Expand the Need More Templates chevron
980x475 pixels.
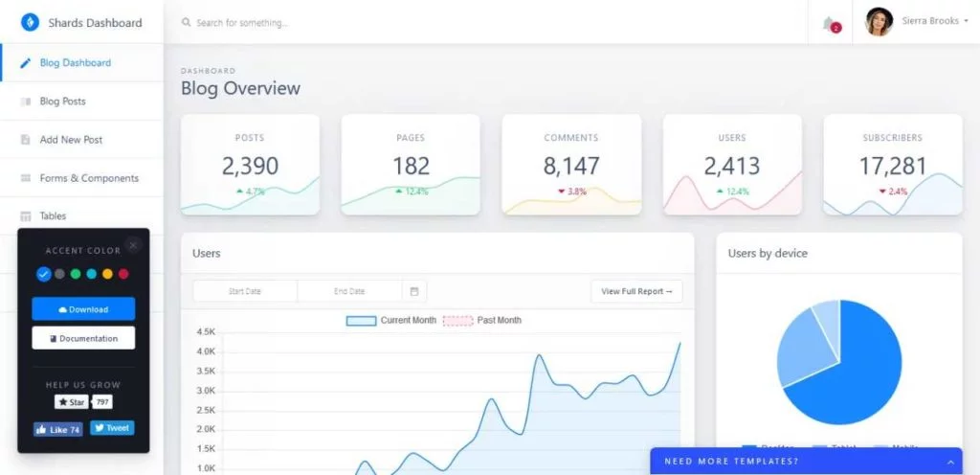(950, 462)
